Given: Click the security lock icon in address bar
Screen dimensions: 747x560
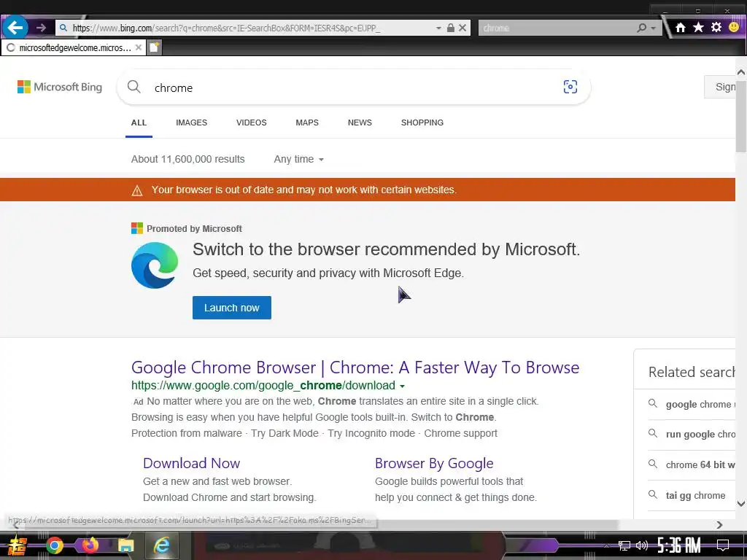Looking at the screenshot, I should pyautogui.click(x=450, y=28).
